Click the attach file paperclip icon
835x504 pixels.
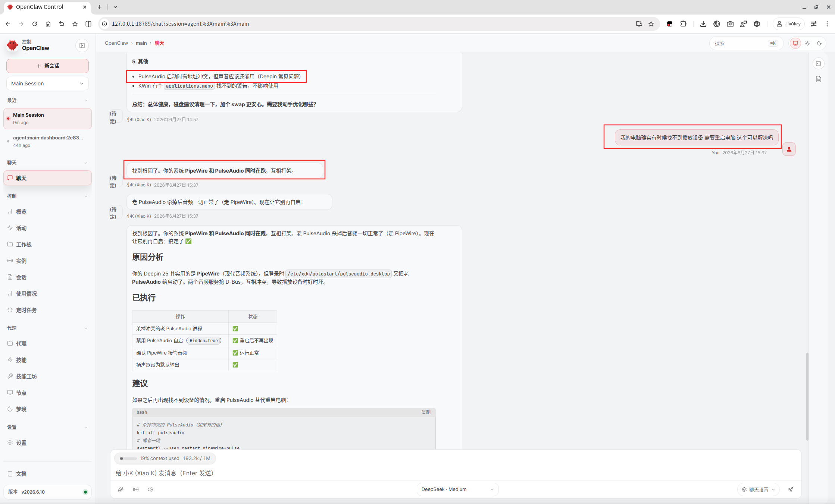pyautogui.click(x=121, y=489)
